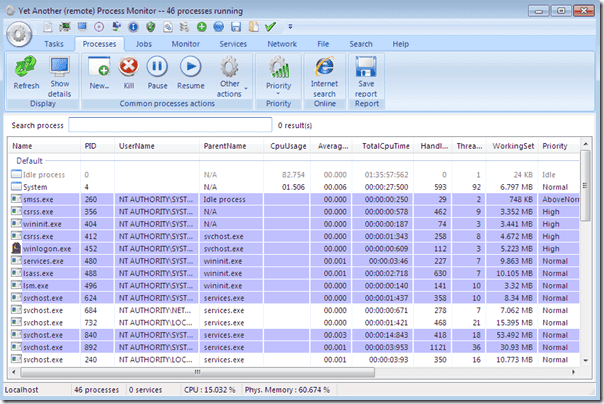This screenshot has width=604, height=404.
Task: Select svchost.exe with PID 684
Action: pyautogui.click(x=294, y=310)
